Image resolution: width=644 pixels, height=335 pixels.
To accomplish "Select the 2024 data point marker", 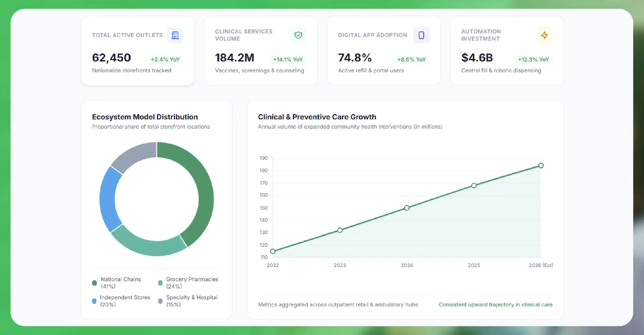I will pos(407,208).
